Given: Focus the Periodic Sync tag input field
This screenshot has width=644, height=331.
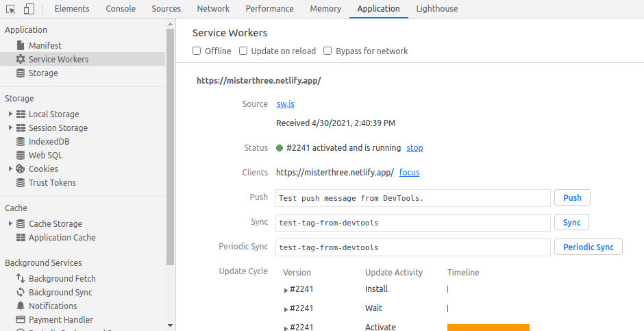Looking at the screenshot, I should (412, 247).
